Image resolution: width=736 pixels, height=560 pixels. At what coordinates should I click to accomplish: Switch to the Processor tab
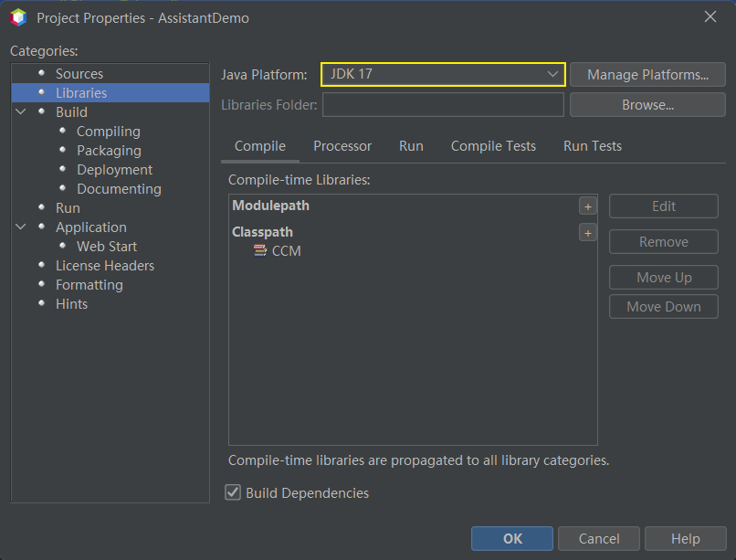coord(342,146)
